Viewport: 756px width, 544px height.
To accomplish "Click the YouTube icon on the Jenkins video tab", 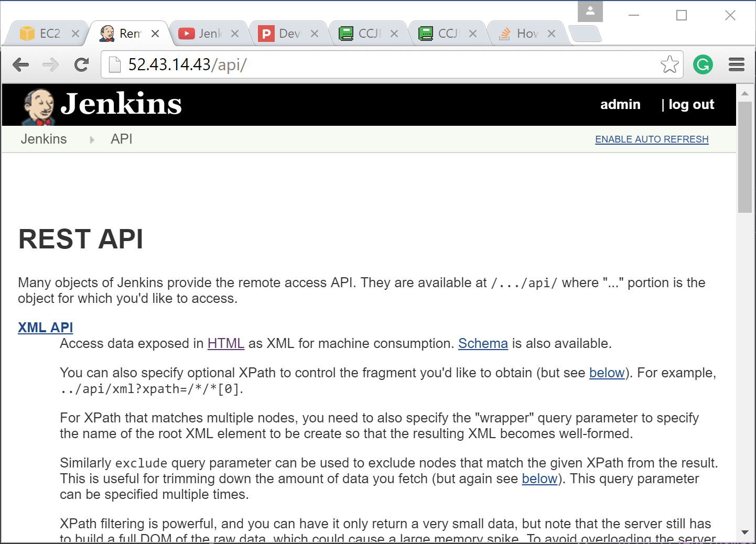I will (187, 32).
